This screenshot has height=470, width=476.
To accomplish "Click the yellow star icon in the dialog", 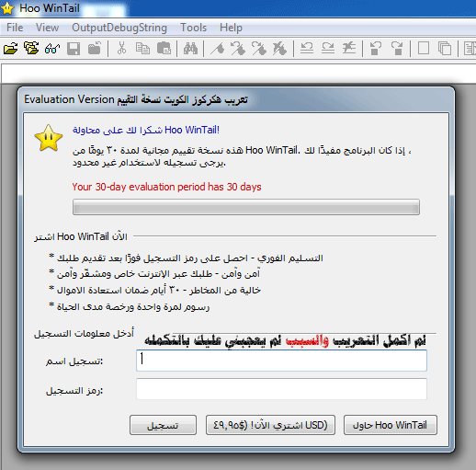I will [x=49, y=138].
